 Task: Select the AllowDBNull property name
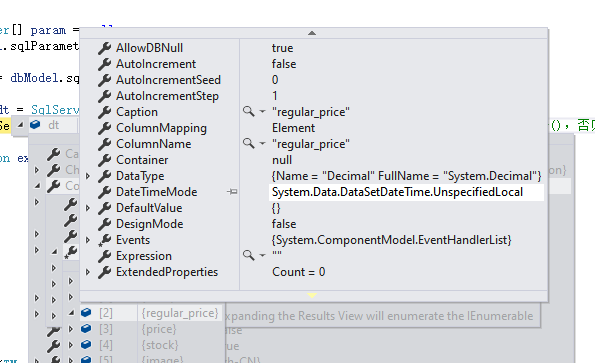150,48
